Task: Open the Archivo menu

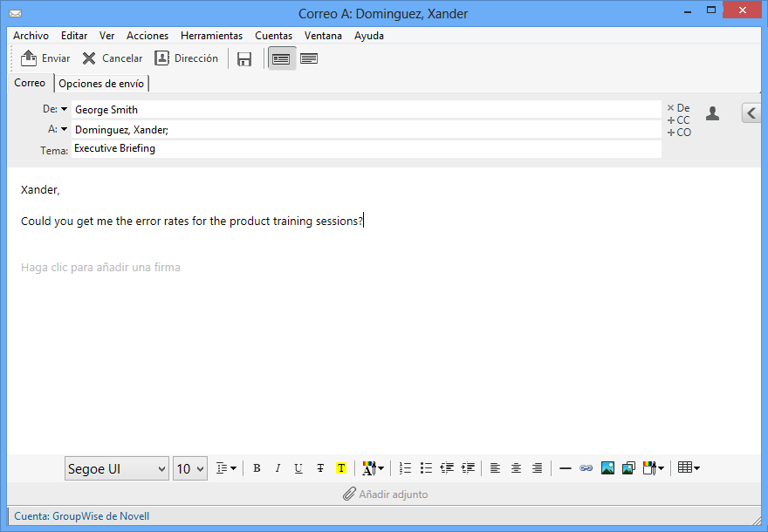Action: pos(31,36)
